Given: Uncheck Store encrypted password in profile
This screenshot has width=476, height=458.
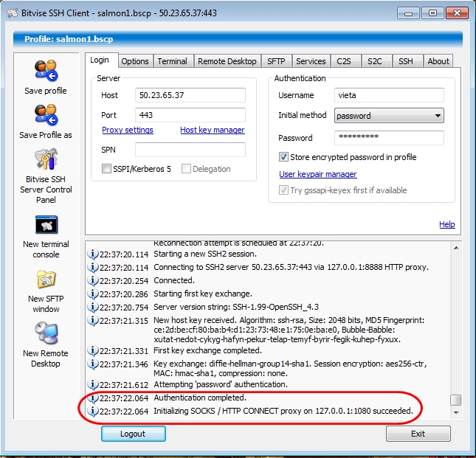Looking at the screenshot, I should pos(283,157).
